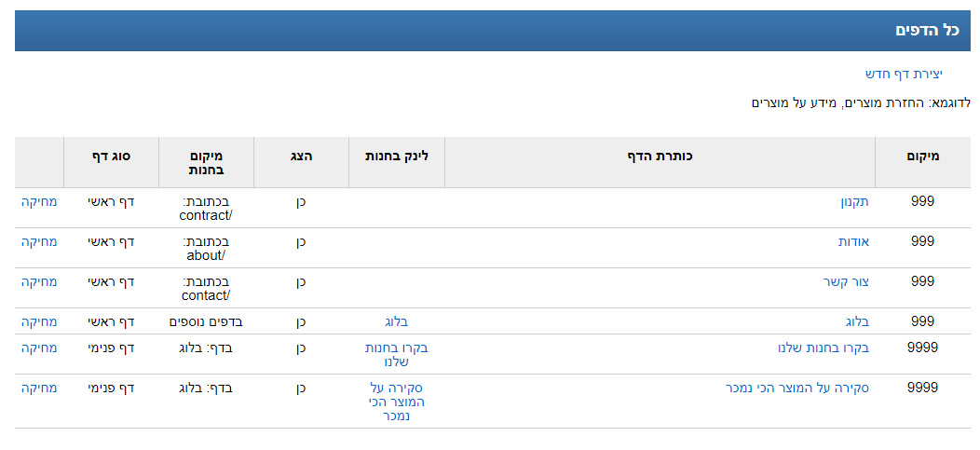Viewport: 980px width, 450px height.
Task: Delete the סקירה על המוצר הכי נמכר page
Action: [40, 388]
